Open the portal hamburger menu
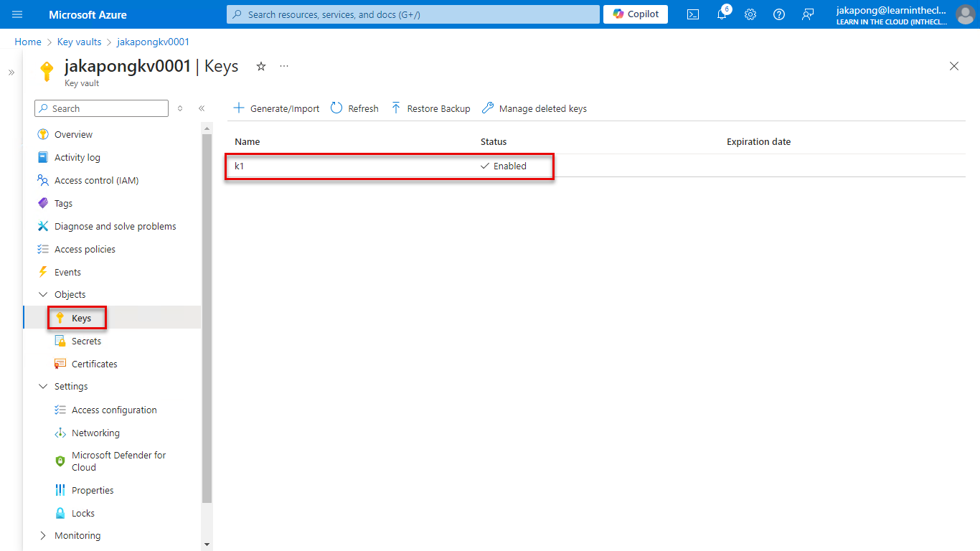The width and height of the screenshot is (980, 551). click(17, 14)
